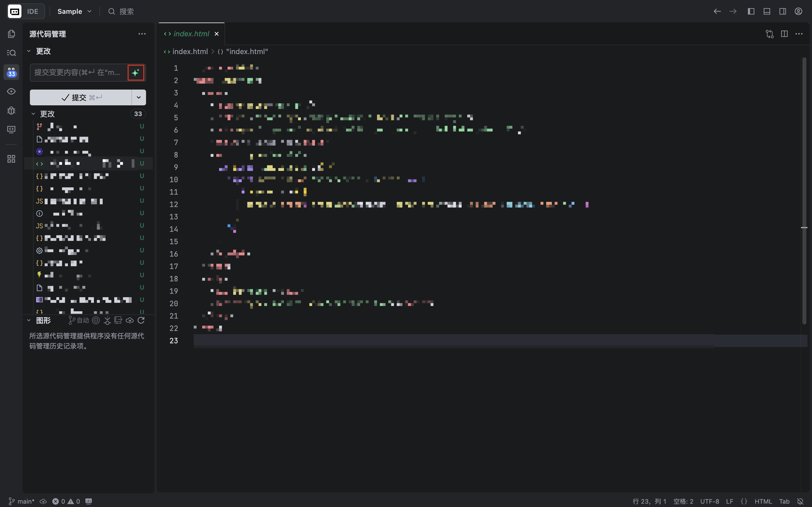Click the main* branch in the status bar

point(21,501)
